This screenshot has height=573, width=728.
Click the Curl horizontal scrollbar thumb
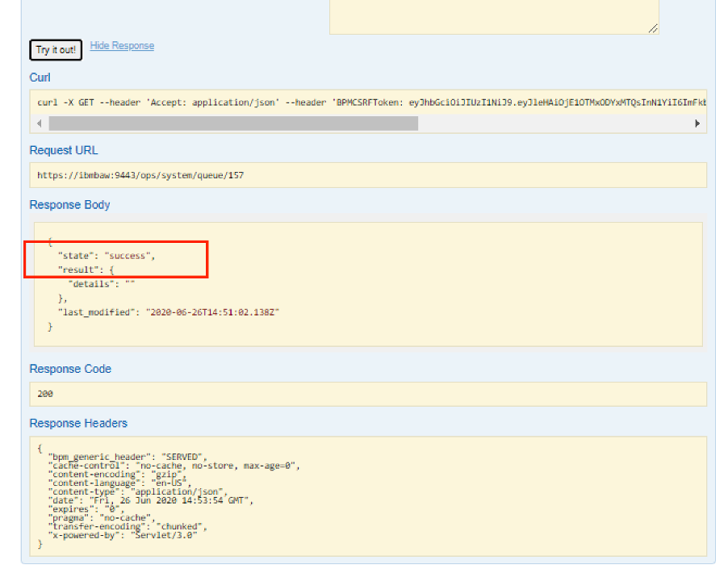click(233, 123)
